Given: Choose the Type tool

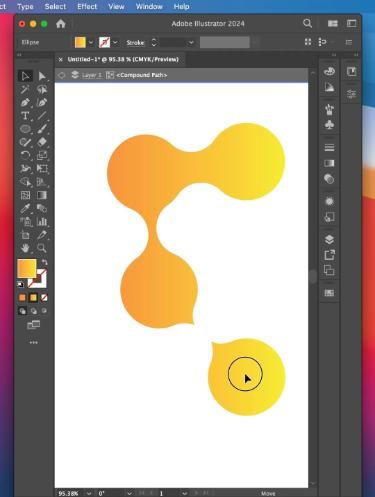Looking at the screenshot, I should point(25,116).
